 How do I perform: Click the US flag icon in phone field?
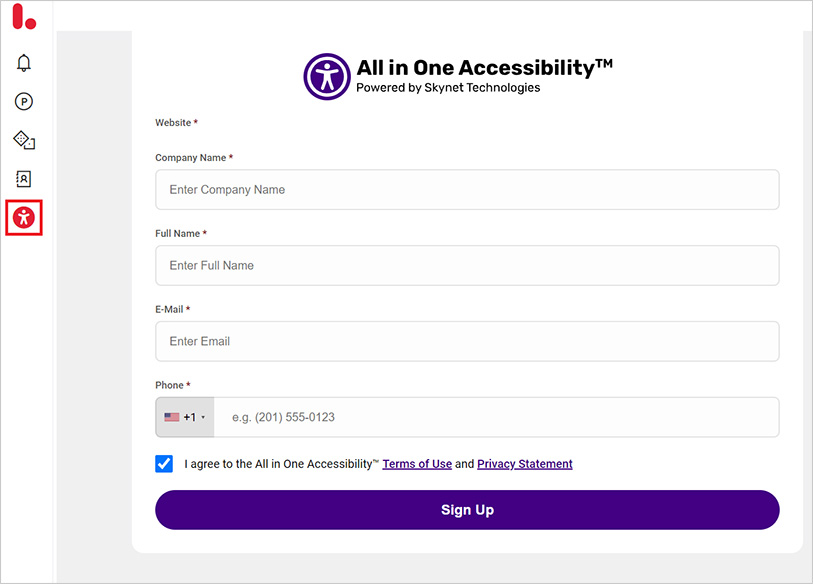coord(170,416)
